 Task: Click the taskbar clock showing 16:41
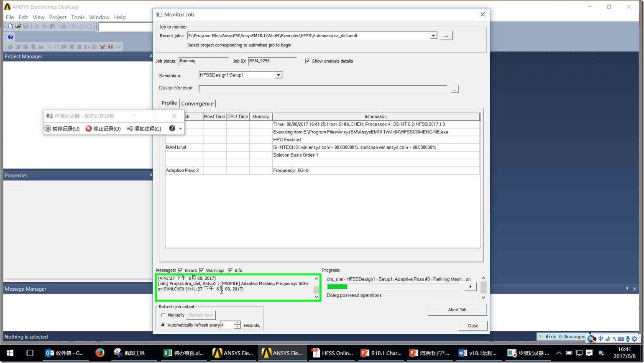624,353
